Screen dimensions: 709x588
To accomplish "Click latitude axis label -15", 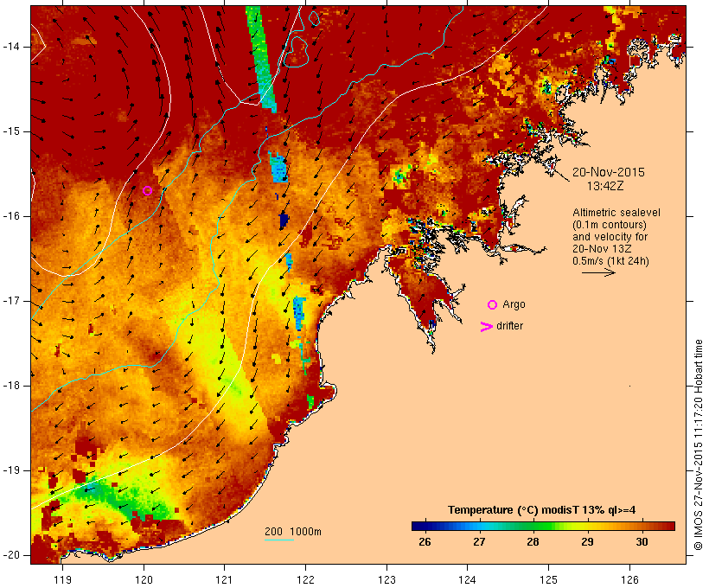I will pos(11,131).
